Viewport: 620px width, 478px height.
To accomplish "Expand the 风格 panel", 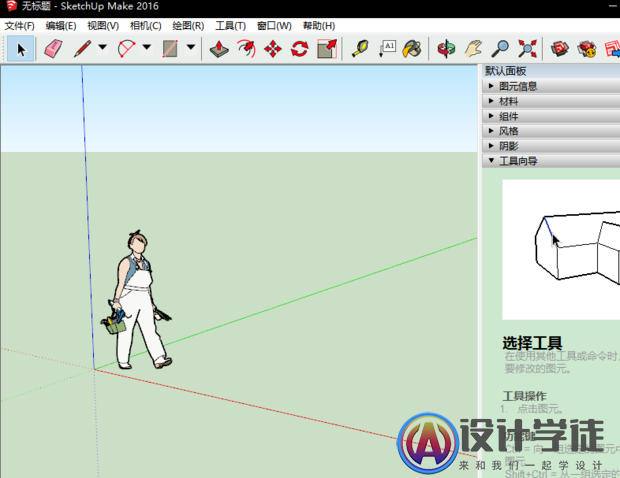I will click(x=551, y=131).
